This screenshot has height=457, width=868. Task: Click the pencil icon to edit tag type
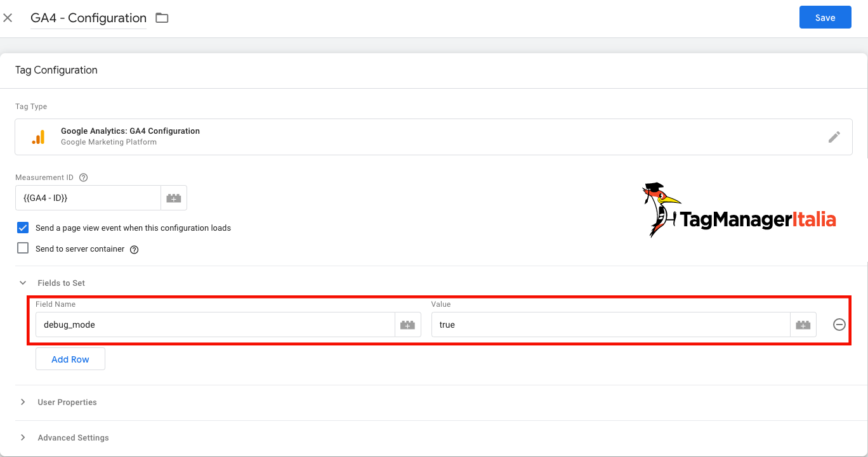click(x=834, y=137)
